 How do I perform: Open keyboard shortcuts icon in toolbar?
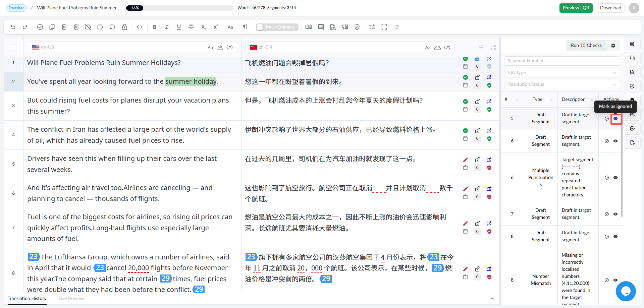(396, 27)
